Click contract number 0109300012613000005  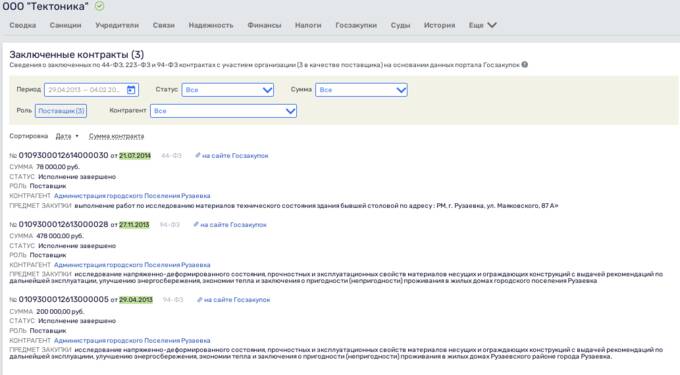(x=63, y=299)
